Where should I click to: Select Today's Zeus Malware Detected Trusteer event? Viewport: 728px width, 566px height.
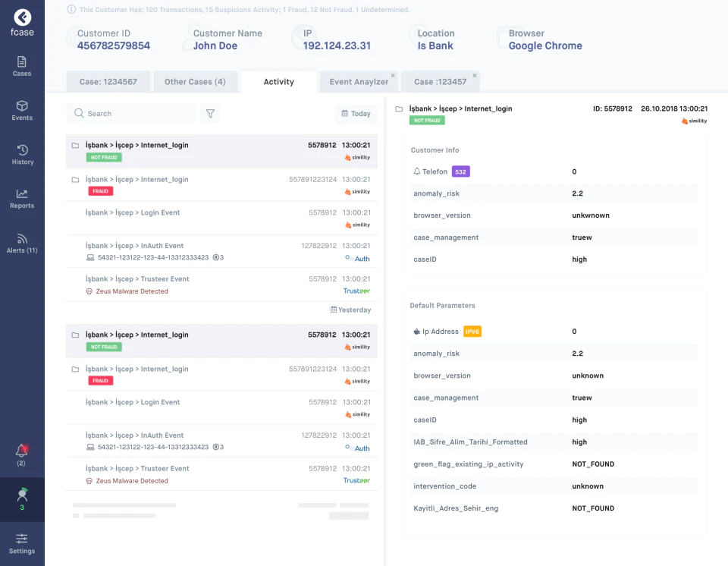[x=221, y=285]
